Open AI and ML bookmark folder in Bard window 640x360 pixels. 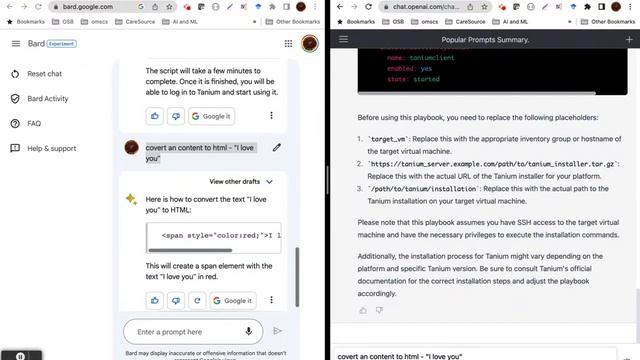pos(180,22)
